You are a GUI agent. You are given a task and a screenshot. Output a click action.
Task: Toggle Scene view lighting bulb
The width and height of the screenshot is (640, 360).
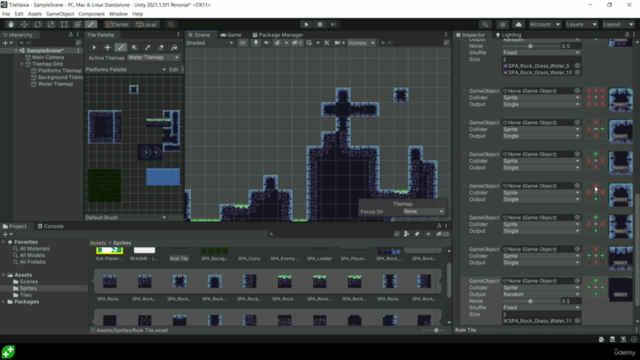256,43
